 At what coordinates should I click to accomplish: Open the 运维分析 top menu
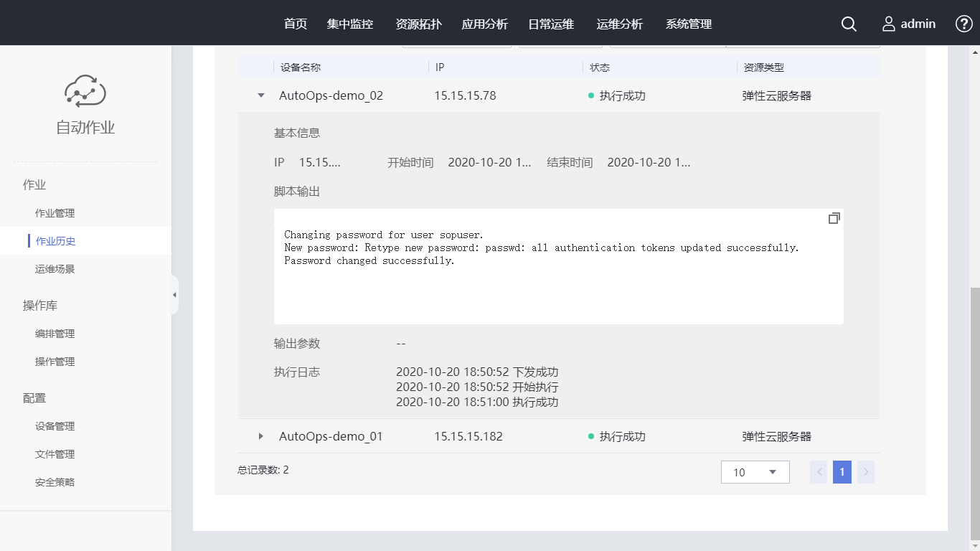click(620, 24)
